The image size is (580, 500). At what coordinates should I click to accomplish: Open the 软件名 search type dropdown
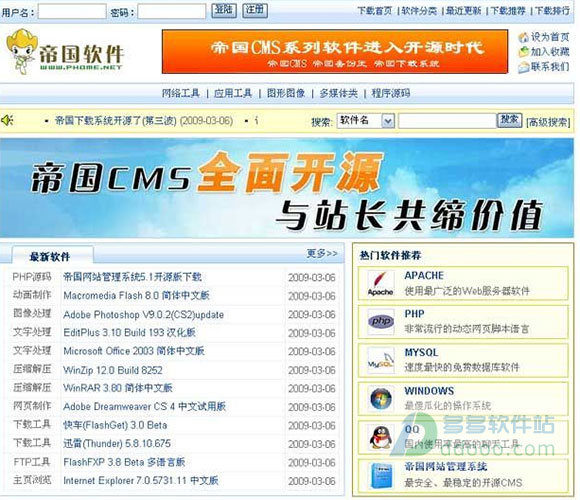366,121
